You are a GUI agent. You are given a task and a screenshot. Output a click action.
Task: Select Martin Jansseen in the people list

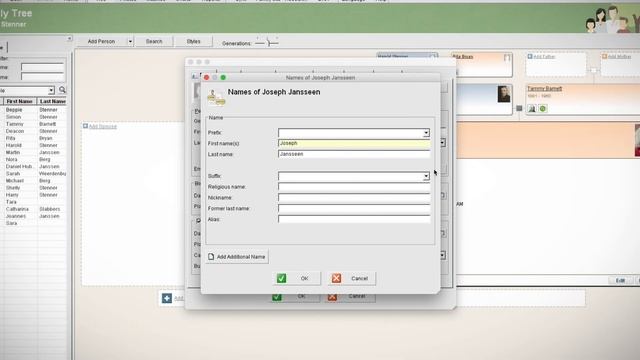[33, 152]
